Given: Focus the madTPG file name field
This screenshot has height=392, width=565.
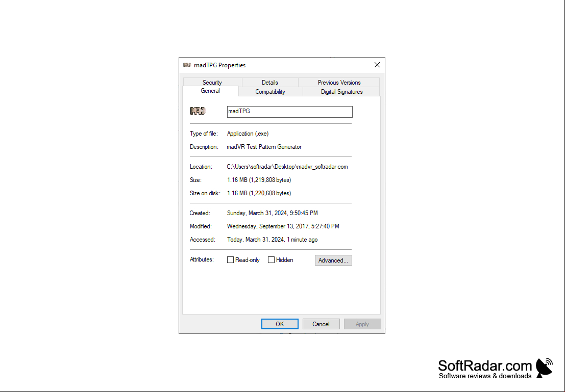Looking at the screenshot, I should click(x=290, y=112).
